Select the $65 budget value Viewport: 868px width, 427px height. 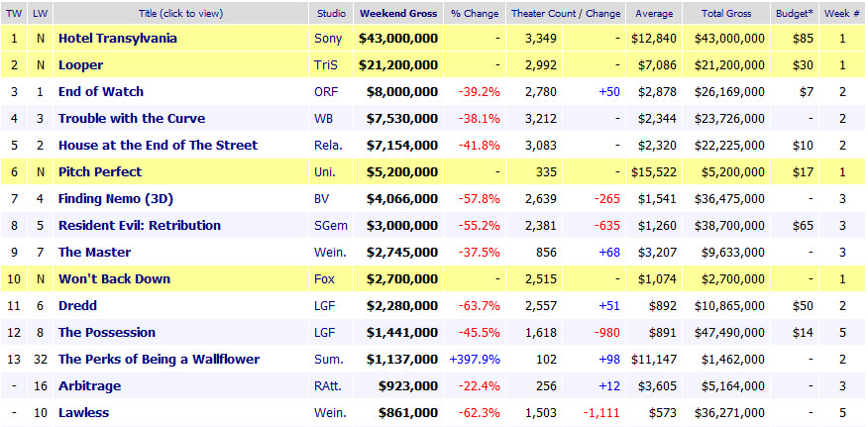[805, 226]
